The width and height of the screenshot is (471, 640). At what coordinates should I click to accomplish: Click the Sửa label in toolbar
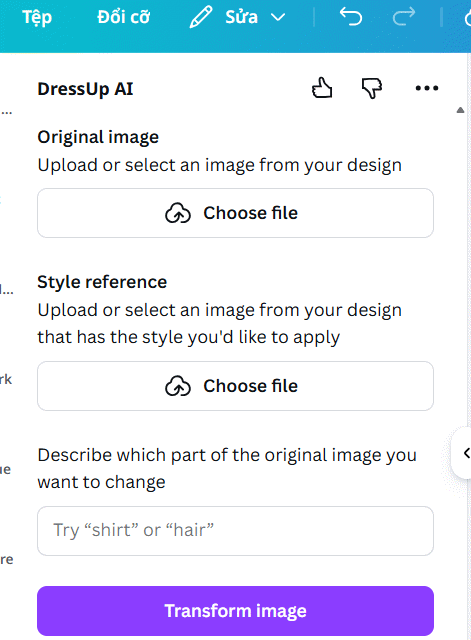(x=242, y=17)
